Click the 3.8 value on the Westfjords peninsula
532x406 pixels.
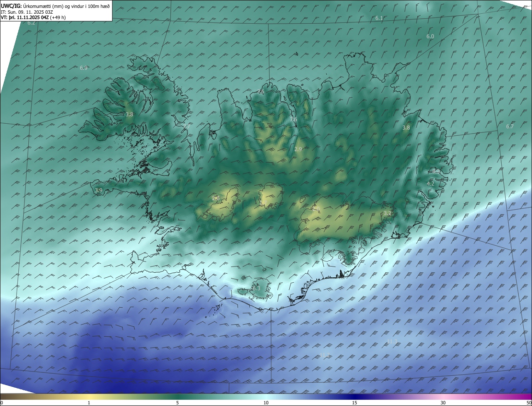coord(129,115)
